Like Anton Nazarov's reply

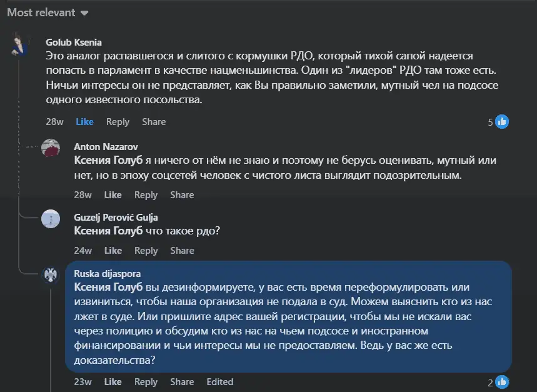(x=113, y=195)
